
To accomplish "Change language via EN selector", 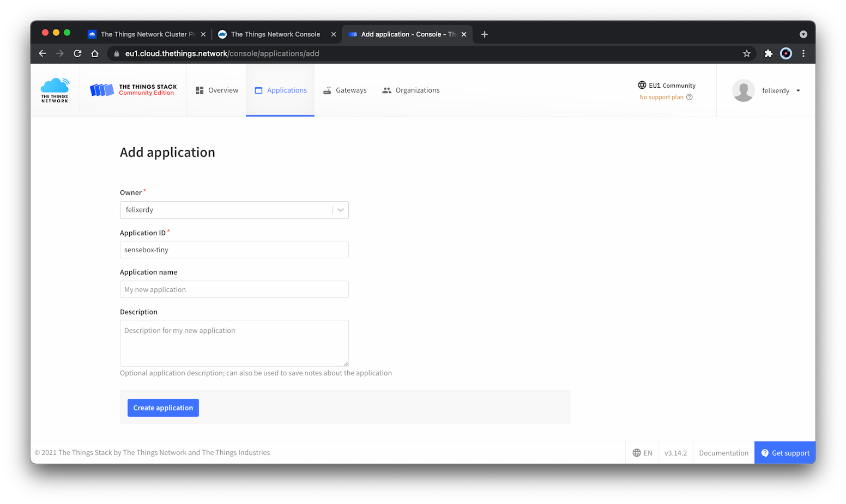I will 642,453.
